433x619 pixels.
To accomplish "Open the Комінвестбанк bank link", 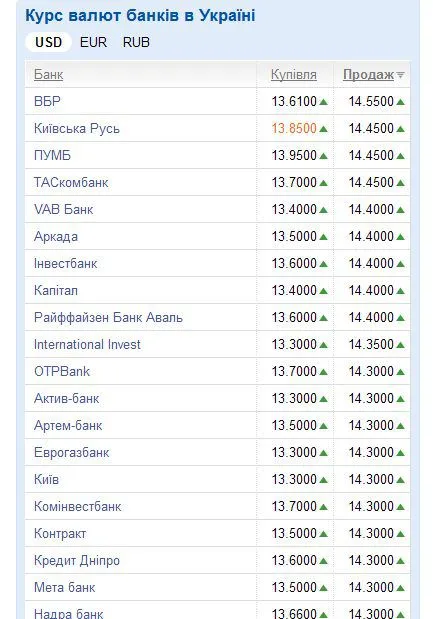I will coord(77,506).
